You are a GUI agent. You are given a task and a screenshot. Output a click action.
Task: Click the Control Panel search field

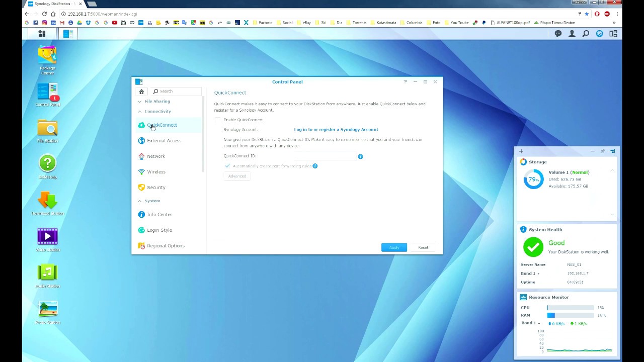click(177, 92)
